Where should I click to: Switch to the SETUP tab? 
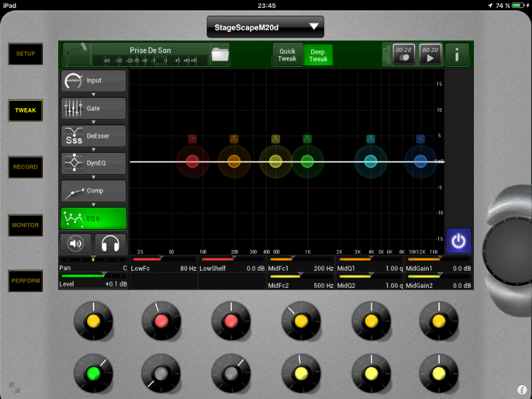tap(26, 54)
